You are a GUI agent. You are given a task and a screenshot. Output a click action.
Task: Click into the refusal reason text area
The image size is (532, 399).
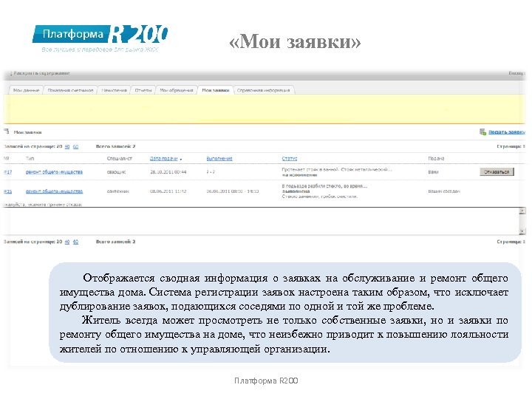point(261,221)
